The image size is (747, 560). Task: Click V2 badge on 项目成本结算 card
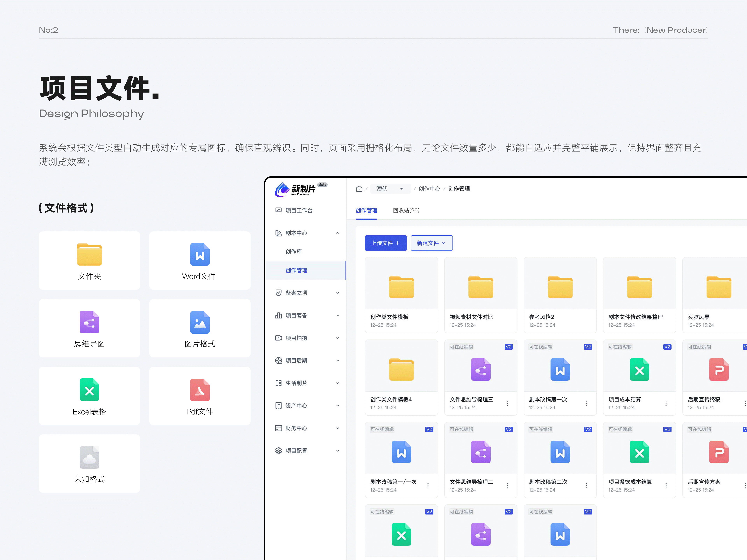(667, 347)
